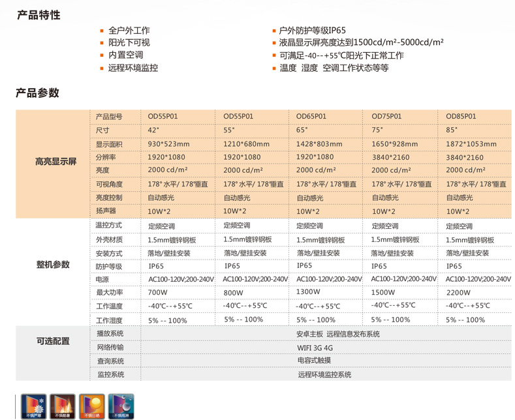Select the 产品特性 section heading

coord(39,15)
